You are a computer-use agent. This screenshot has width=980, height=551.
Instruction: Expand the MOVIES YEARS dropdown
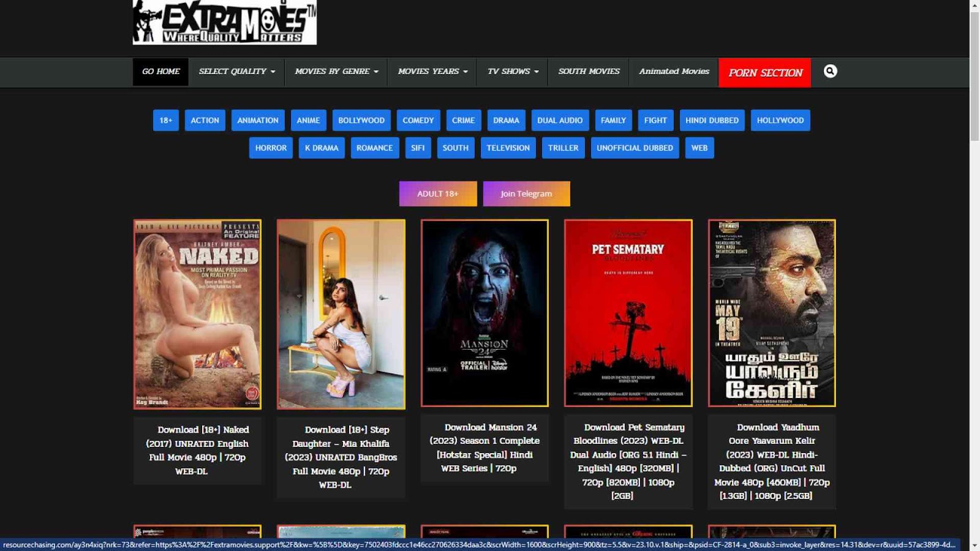(x=432, y=72)
